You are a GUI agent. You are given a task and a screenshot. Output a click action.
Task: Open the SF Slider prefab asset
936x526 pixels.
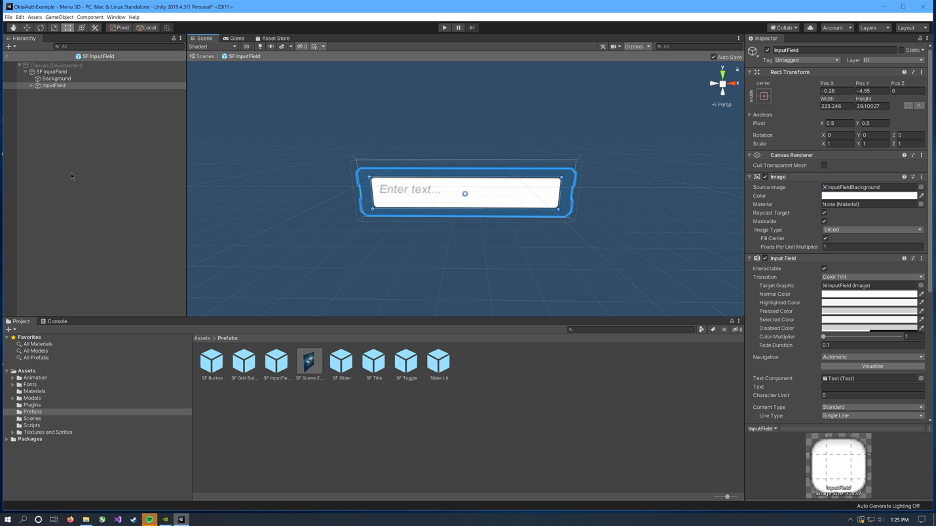[x=341, y=362]
